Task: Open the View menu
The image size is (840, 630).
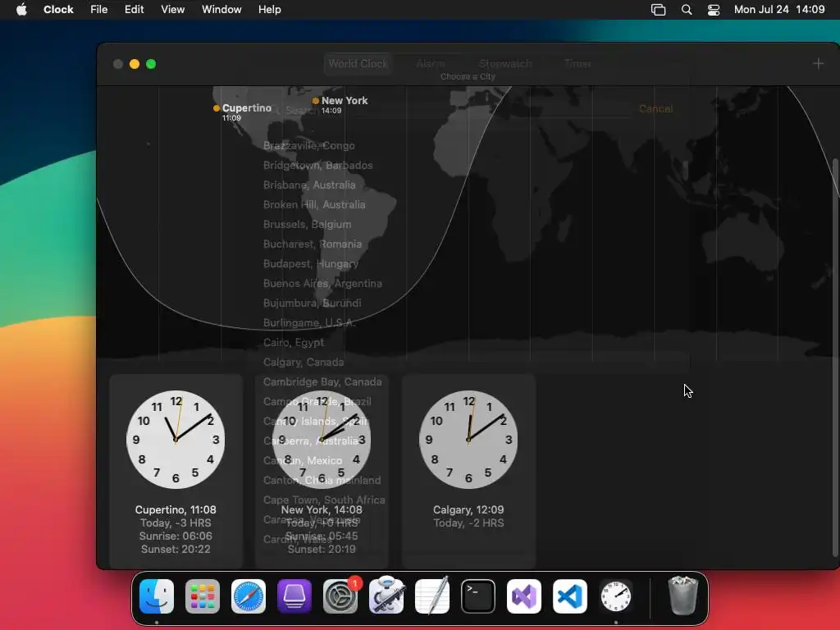Action: coord(172,10)
